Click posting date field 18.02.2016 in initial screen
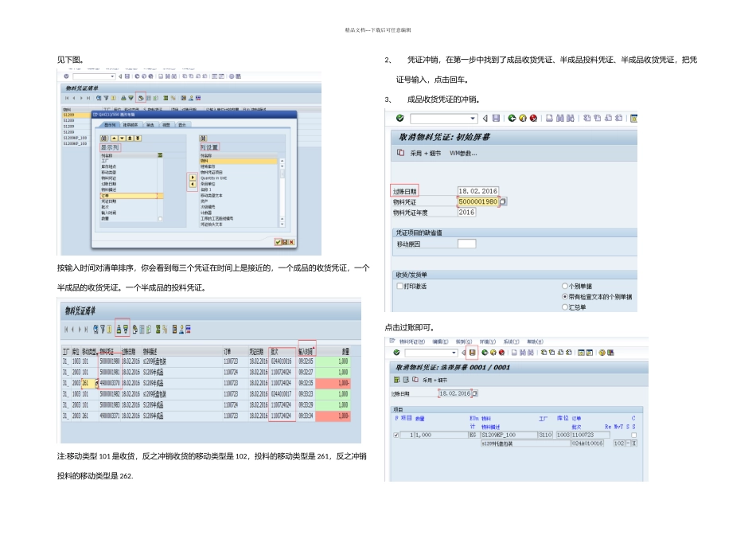Viewport: 756px width, 535px height. (478, 191)
